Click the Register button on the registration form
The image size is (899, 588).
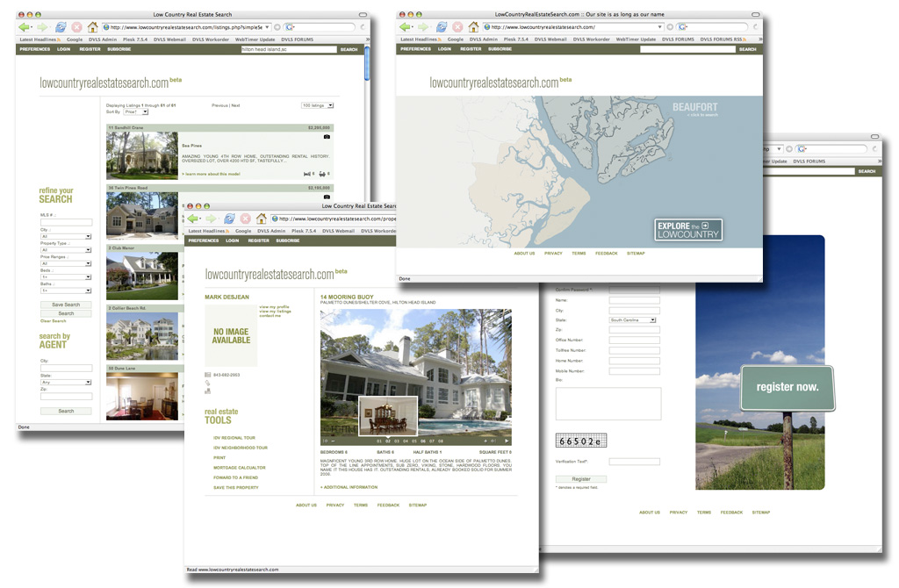click(580, 478)
